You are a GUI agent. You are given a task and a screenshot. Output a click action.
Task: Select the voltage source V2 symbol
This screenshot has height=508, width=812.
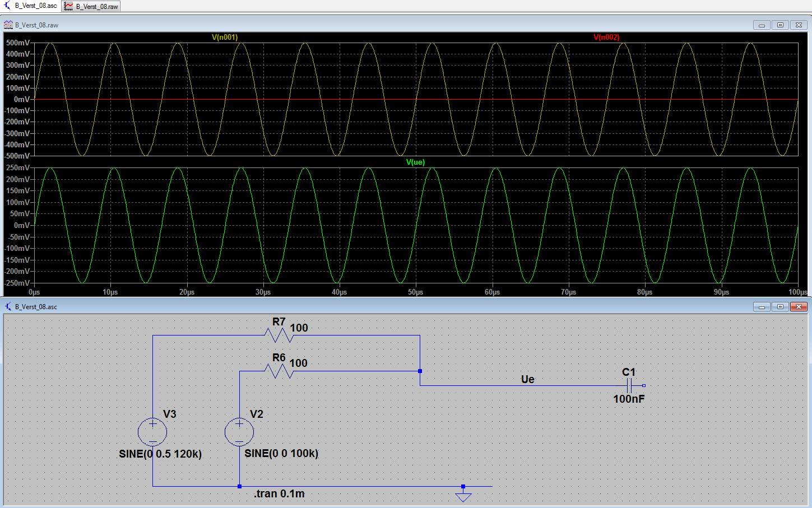tap(239, 432)
